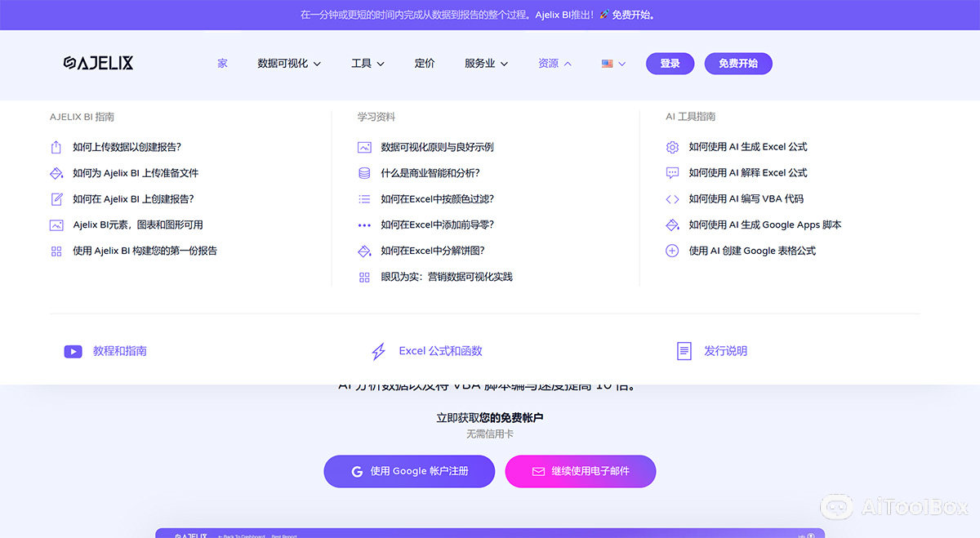Screen dimensions: 980x538
Task: Open 如何使用 AI 生成 Google Apps 脚本 guide
Action: (x=765, y=225)
